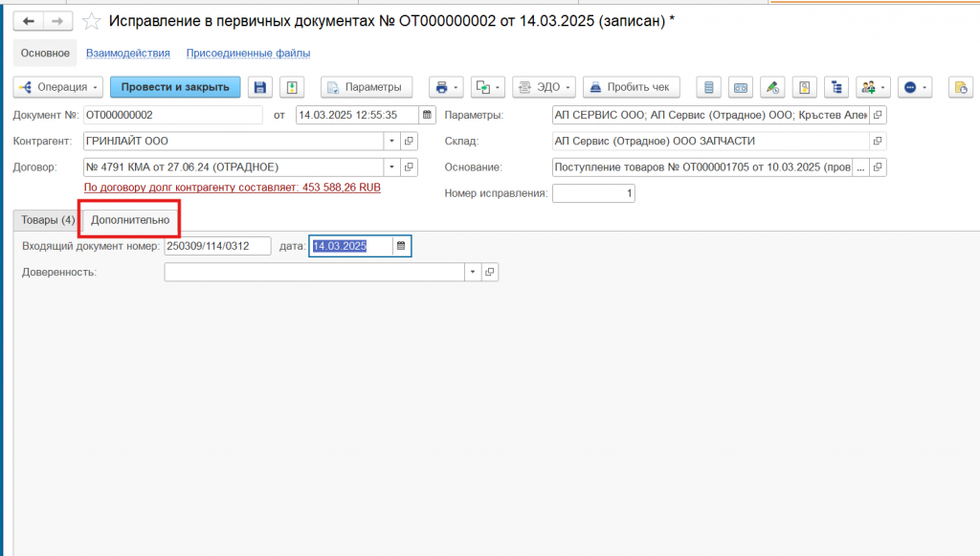Click the Провести и закрыть button
The image size is (980, 556).
(x=175, y=87)
